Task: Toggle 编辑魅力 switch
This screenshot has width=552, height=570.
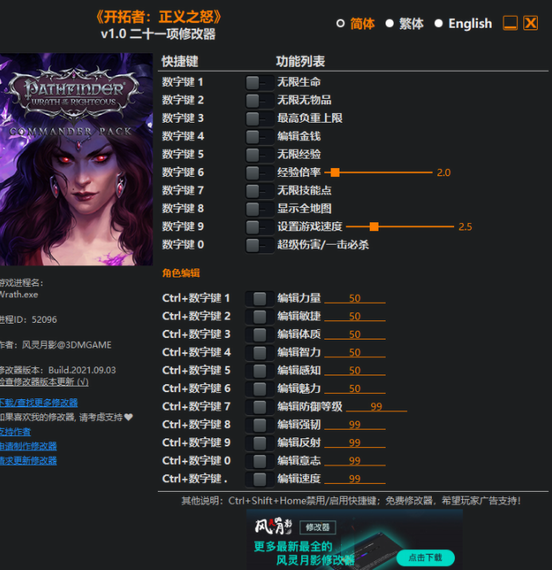Action: (x=260, y=389)
